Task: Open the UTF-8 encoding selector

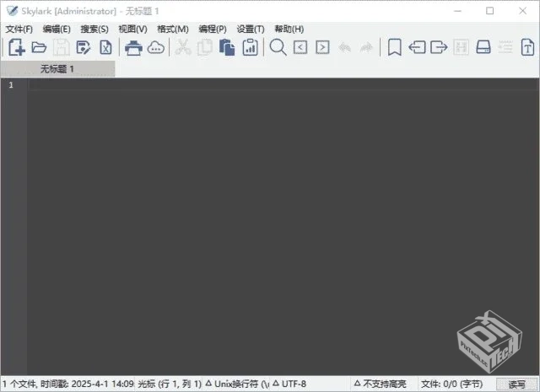Action: click(289, 384)
